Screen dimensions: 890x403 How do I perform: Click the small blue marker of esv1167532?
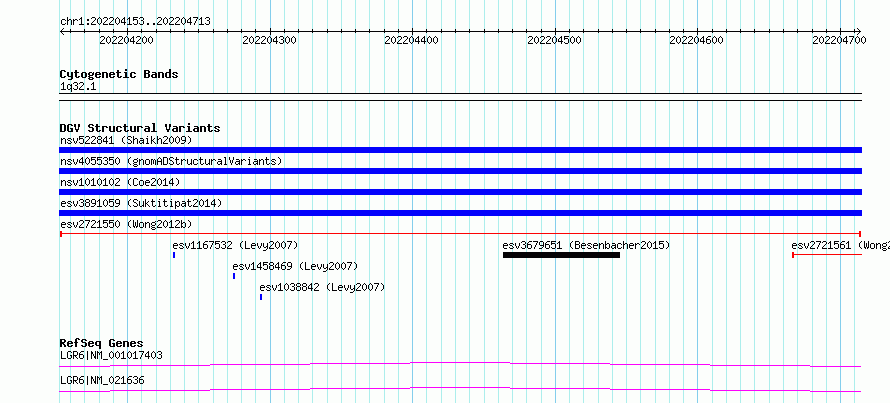(x=174, y=255)
